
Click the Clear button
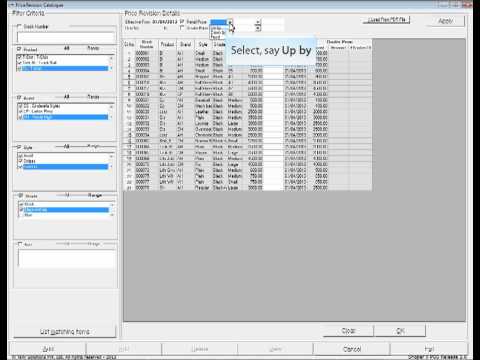coord(348,331)
